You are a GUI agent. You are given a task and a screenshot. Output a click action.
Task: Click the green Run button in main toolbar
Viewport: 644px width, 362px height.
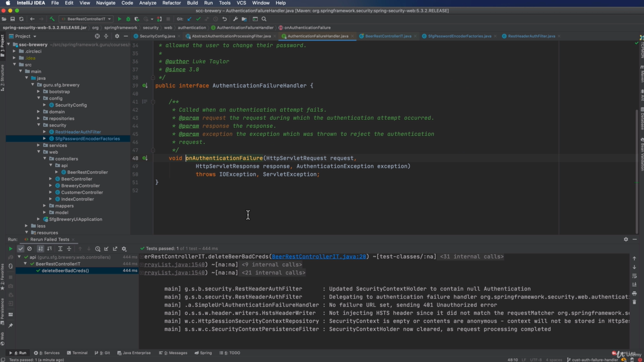tap(120, 19)
